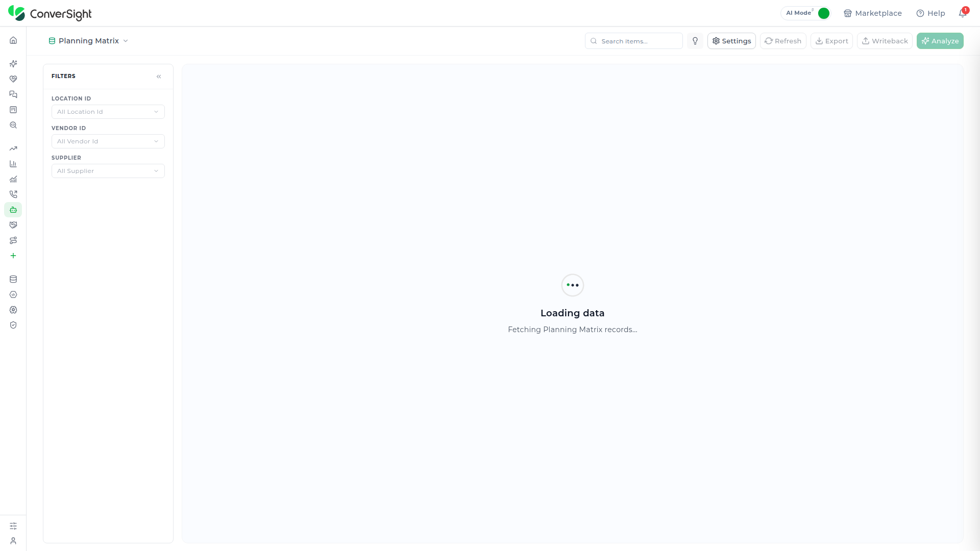Open the Planning Matrix dataset dropdown
This screenshot has width=980, height=551.
coord(88,41)
